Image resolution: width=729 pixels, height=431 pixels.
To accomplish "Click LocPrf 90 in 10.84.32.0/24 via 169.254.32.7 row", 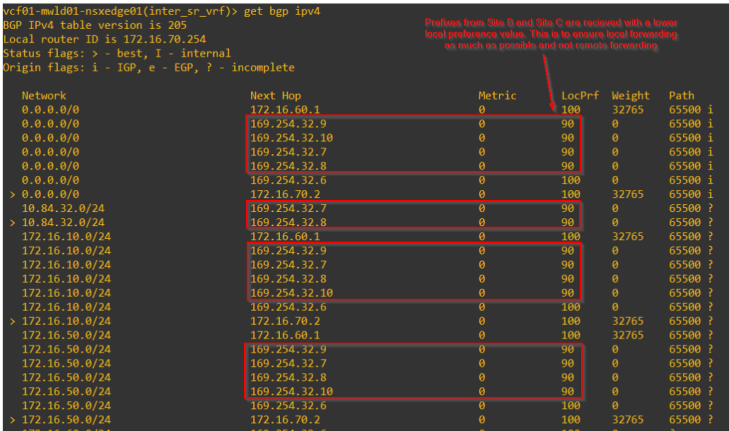I will pos(567,208).
